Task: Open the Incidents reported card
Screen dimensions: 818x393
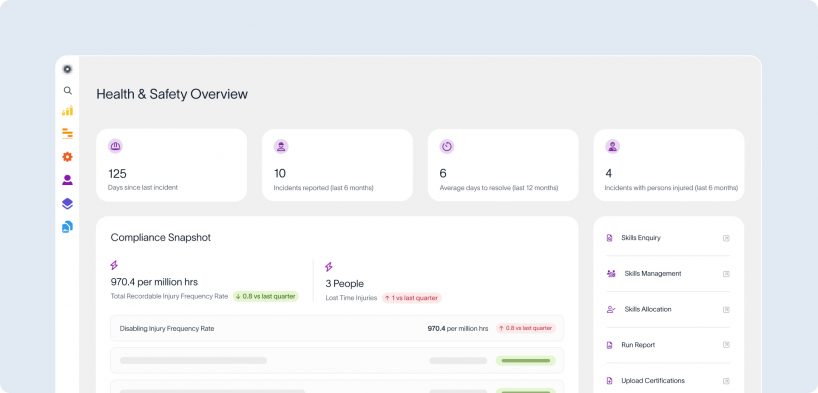Action: (x=337, y=165)
